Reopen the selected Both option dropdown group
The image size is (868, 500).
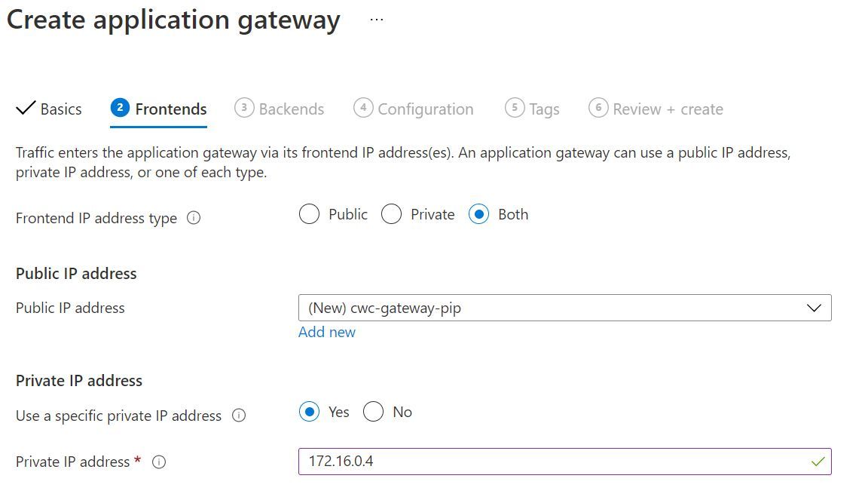click(479, 214)
